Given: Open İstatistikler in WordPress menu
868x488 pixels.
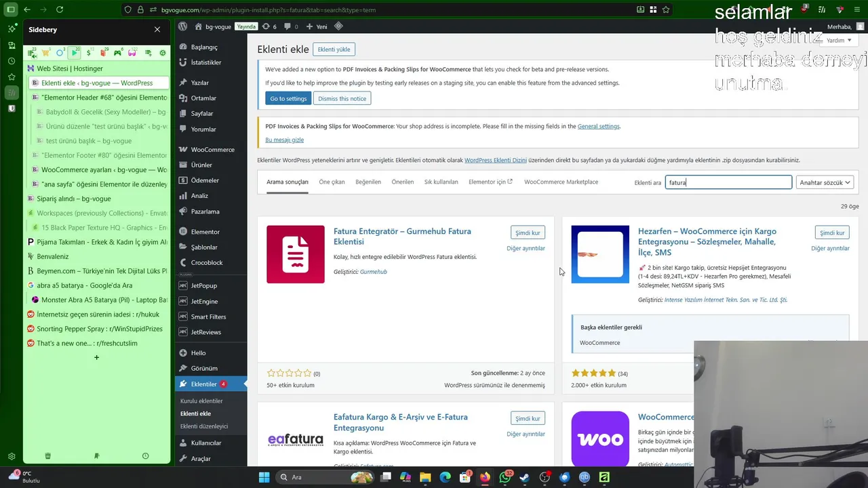Looking at the screenshot, I should point(210,62).
